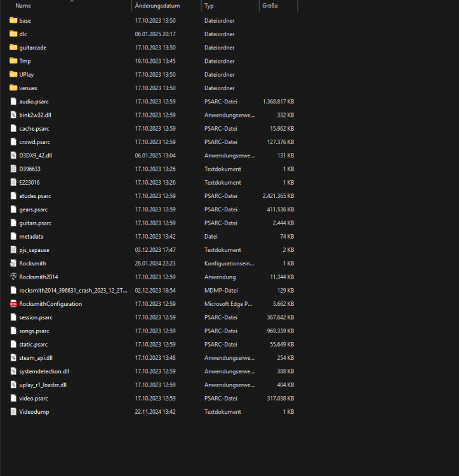Sort by the Größe column header
This screenshot has width=459, height=476.
click(x=270, y=6)
